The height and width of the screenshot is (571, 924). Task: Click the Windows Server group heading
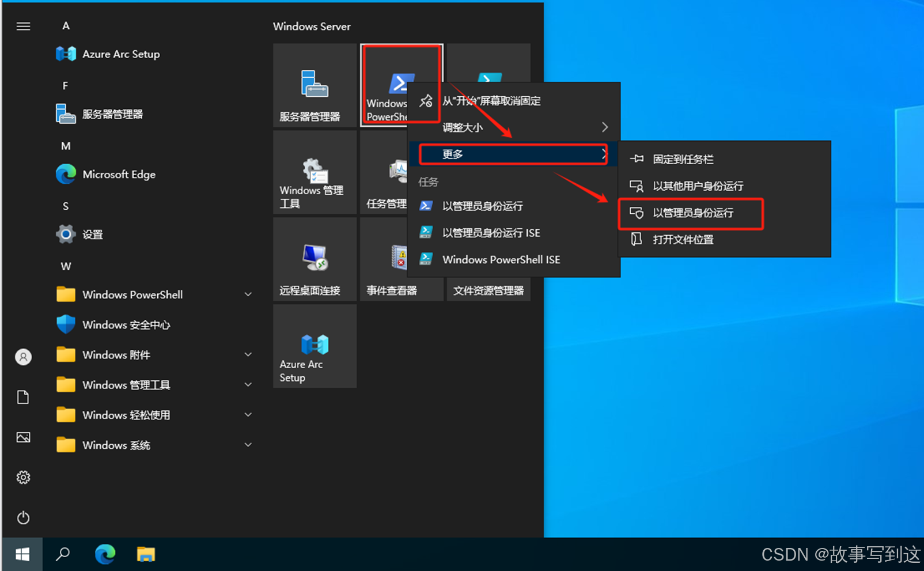(x=312, y=27)
